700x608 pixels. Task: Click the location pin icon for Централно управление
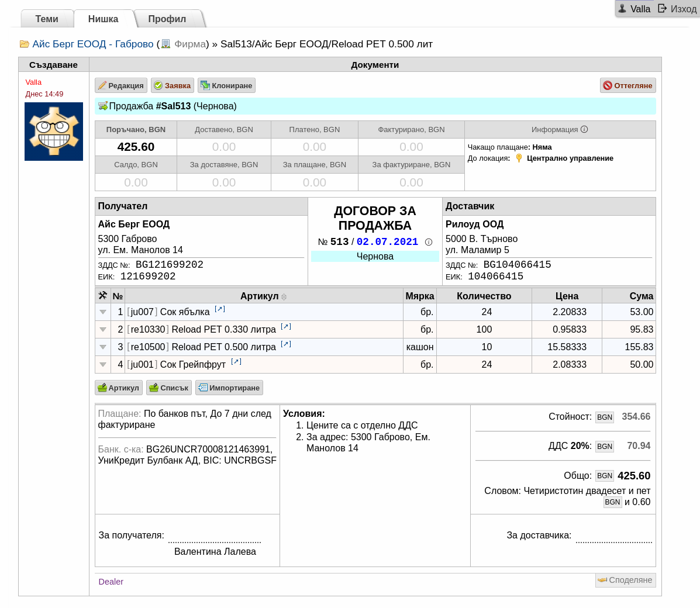click(519, 158)
